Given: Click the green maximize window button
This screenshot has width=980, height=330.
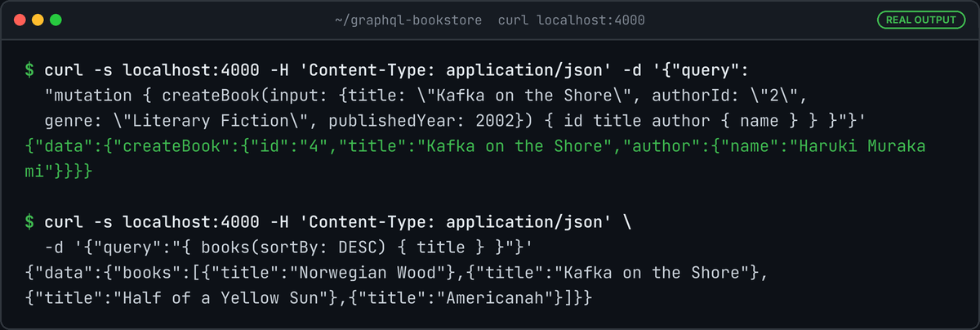Looking at the screenshot, I should (x=56, y=19).
